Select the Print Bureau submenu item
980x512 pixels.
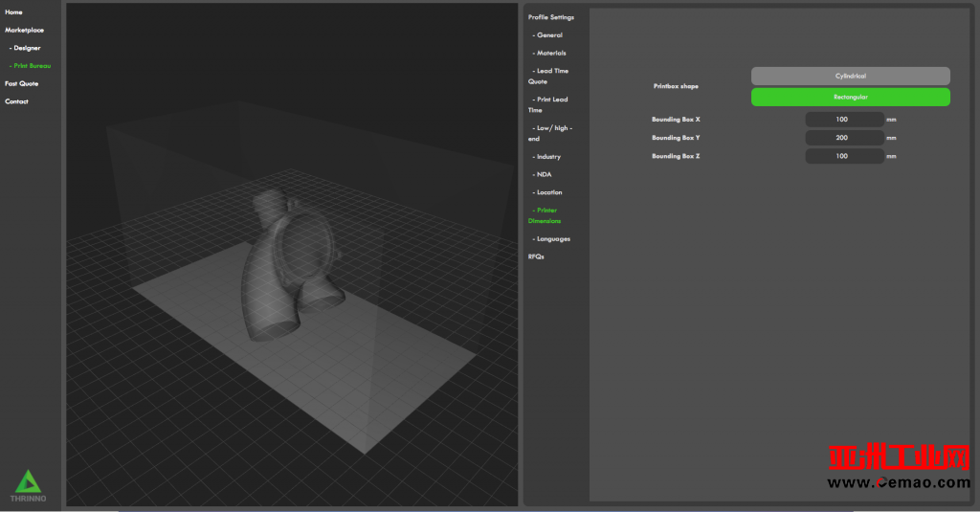(x=30, y=66)
